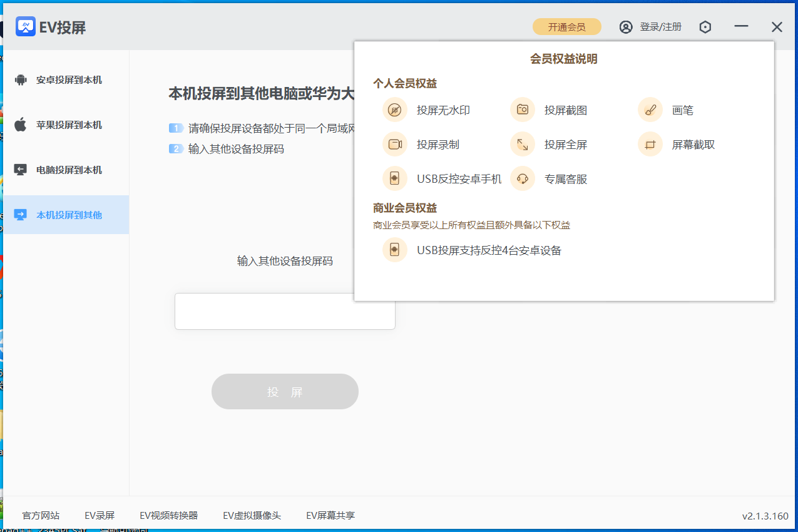
Task: Click the Apple logo icon in sidebar
Action: click(21, 125)
